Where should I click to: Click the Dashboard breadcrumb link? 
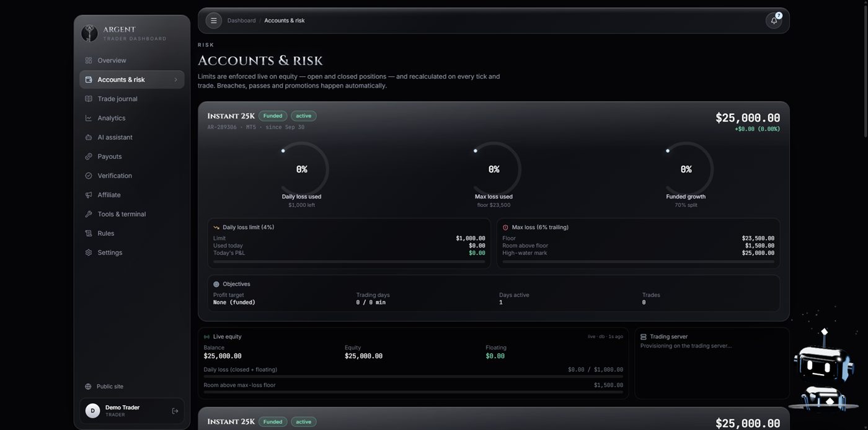click(241, 20)
